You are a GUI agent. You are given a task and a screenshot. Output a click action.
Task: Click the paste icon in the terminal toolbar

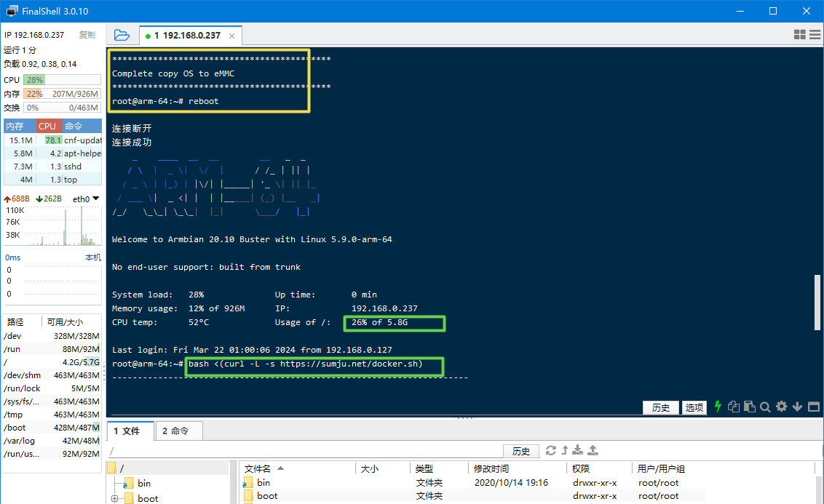tap(749, 407)
